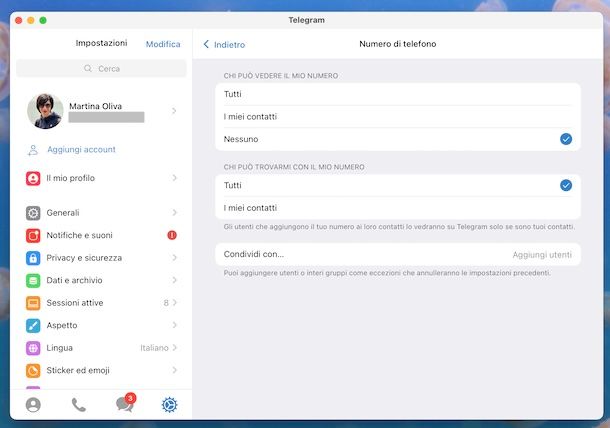Click the Dati e archivio green icon
The height and width of the screenshot is (428, 610).
(33, 281)
